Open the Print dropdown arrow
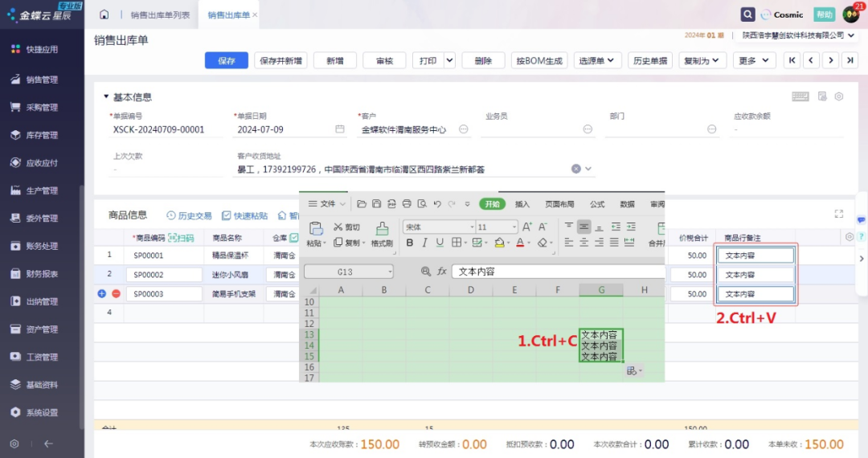868x458 pixels. [448, 60]
